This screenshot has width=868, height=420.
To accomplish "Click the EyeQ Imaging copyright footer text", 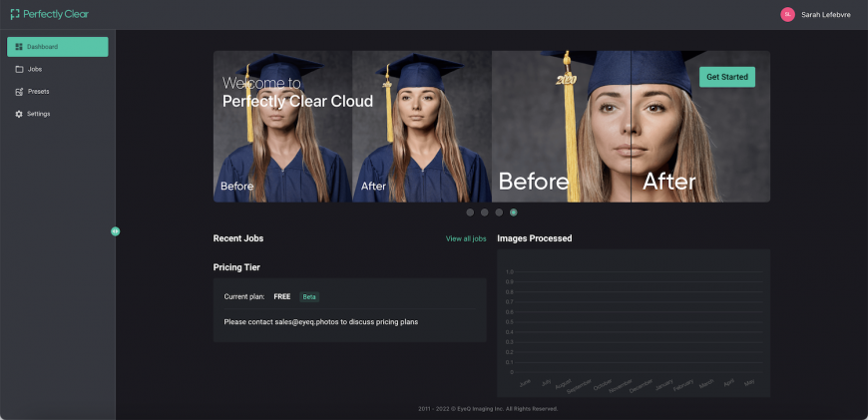I will click(488, 409).
